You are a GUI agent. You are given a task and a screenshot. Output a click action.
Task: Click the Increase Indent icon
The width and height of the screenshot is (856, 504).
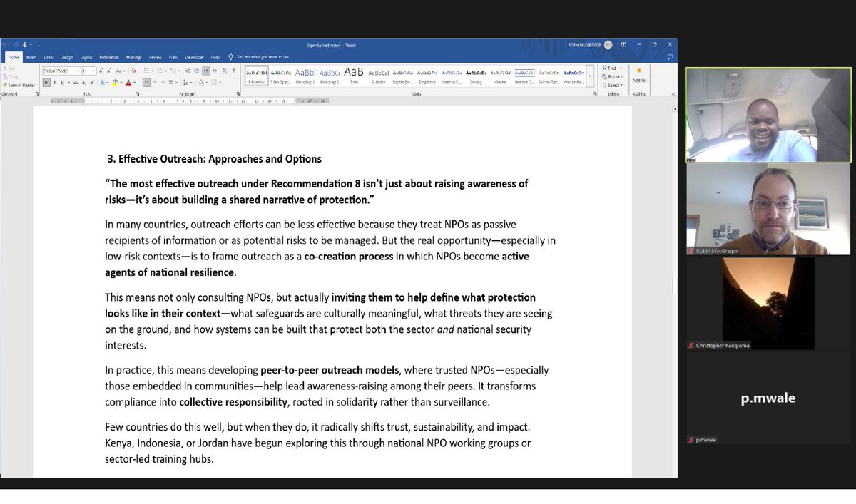(196, 71)
